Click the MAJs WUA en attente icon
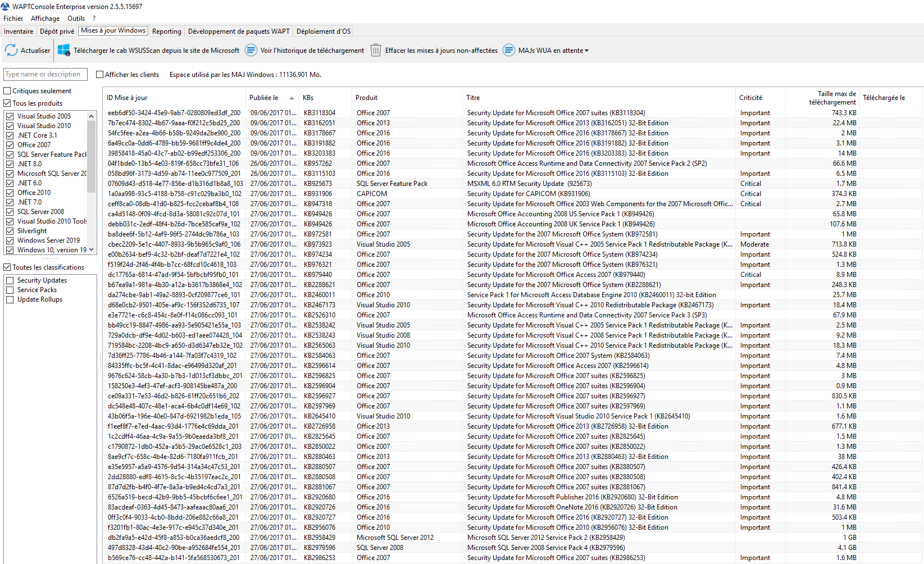The height and width of the screenshot is (564, 924). 508,51
